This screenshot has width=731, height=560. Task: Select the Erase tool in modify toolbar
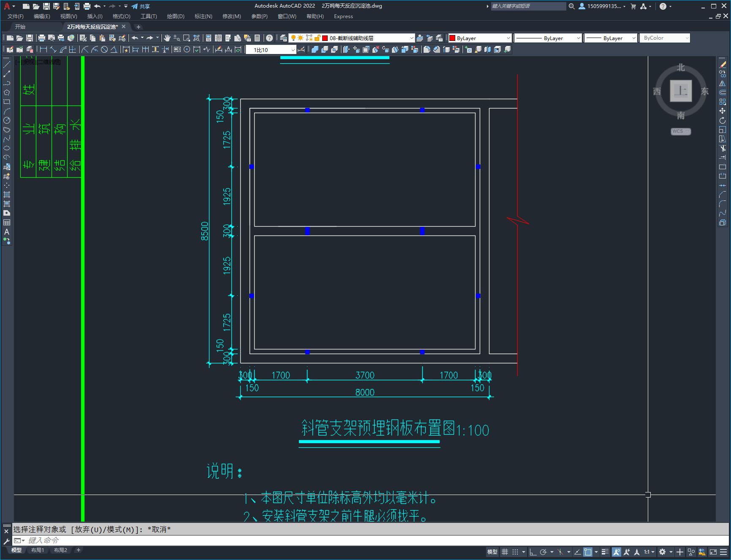pyautogui.click(x=723, y=65)
